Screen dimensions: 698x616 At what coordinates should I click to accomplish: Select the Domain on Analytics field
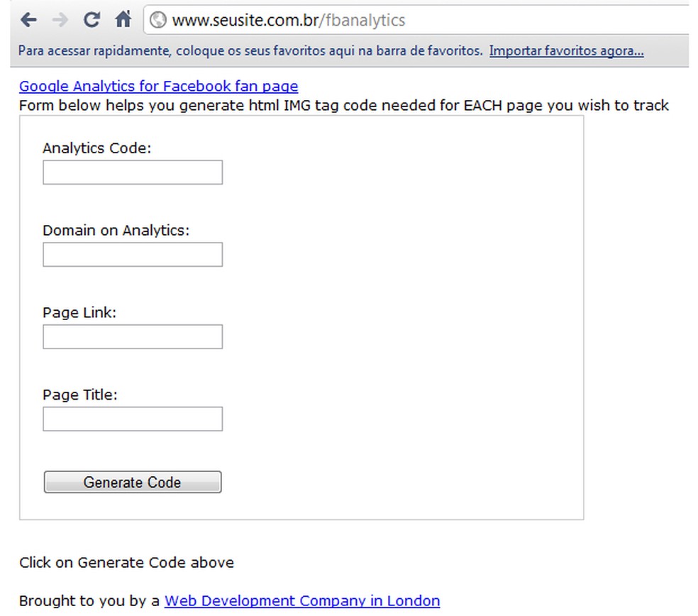pos(132,254)
